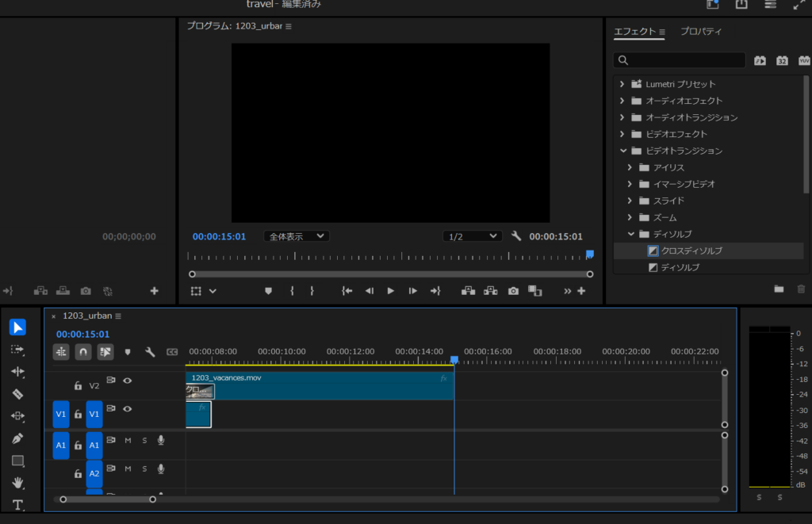812x524 pixels.
Task: Mute the A1 audio track
Action: (x=128, y=440)
